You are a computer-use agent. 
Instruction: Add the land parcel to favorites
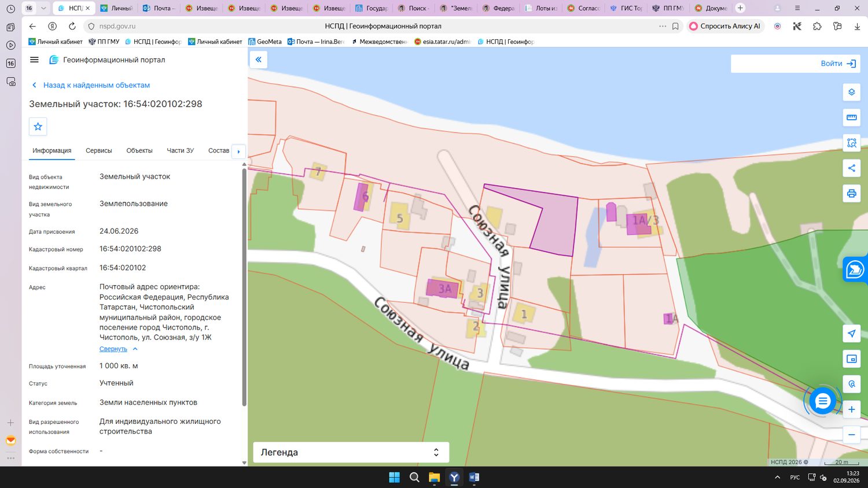(38, 127)
